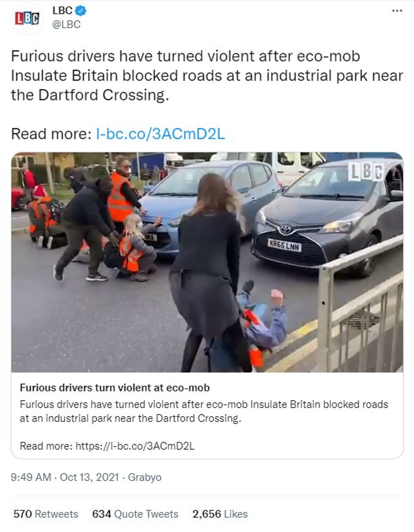Viewport: 414px width, 532px height.
Task: View the 570 Retweets list
Action: coord(46,514)
